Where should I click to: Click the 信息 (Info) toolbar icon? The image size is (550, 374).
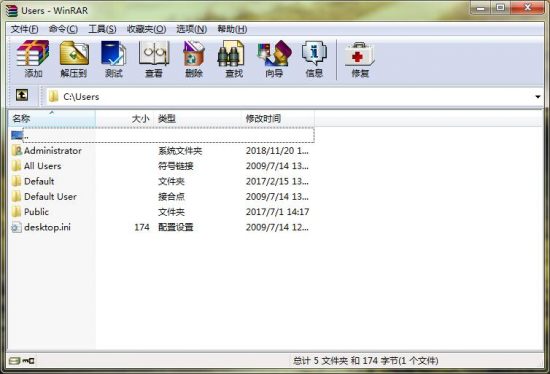[314, 53]
